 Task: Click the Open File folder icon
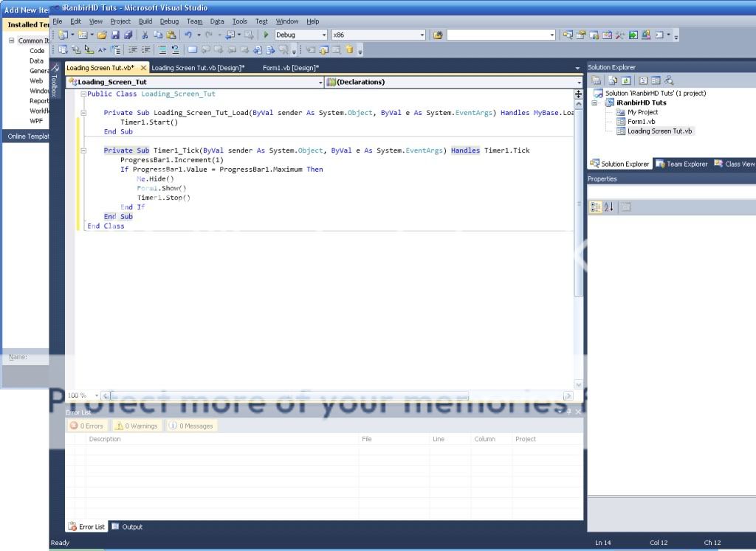click(x=103, y=35)
